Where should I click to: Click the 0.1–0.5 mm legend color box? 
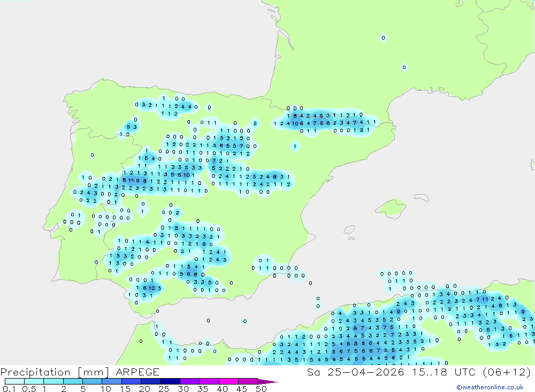[14, 381]
